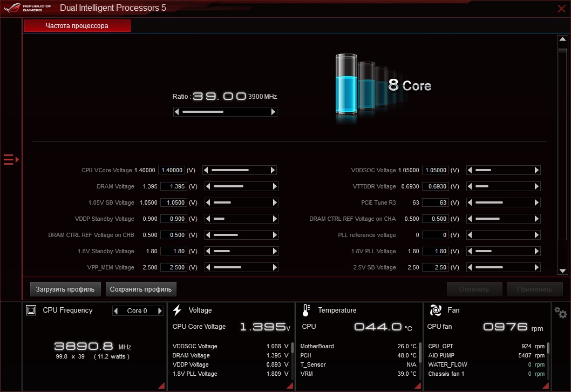Click the VDDSOC Voltage slider track
This screenshot has height=392, width=571.
tap(503, 170)
